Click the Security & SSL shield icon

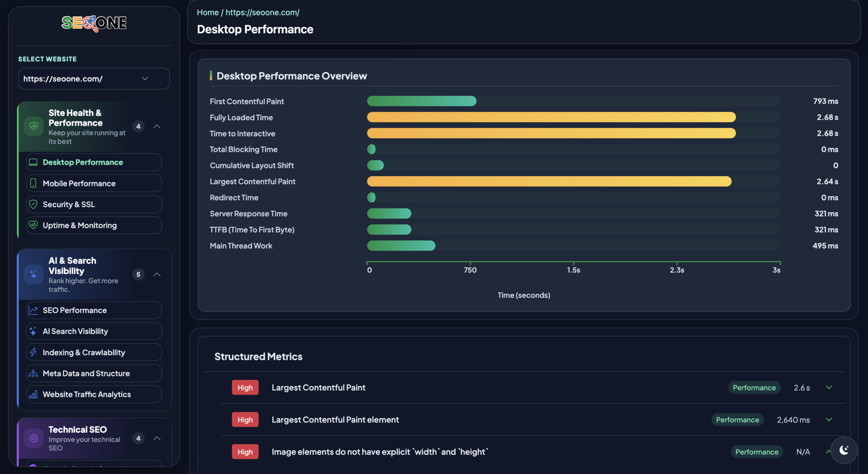pos(33,204)
